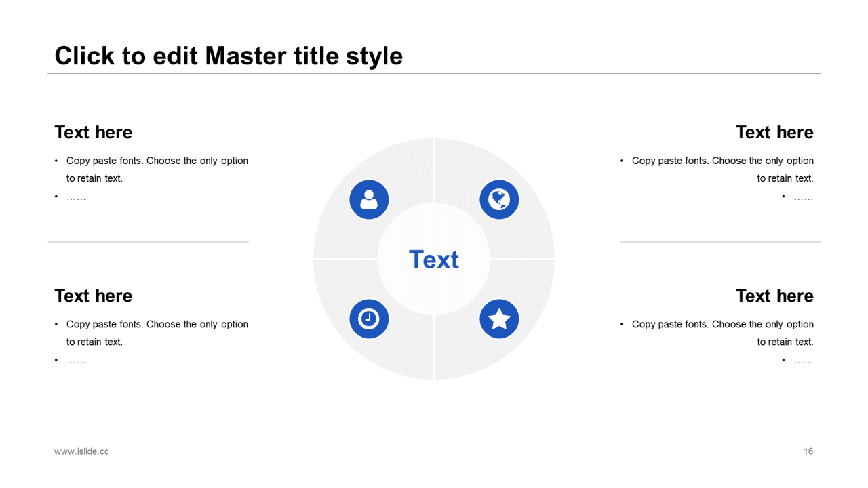The image size is (868, 488).
Task: Select the top-right 'Text here' heading
Action: pos(774,132)
